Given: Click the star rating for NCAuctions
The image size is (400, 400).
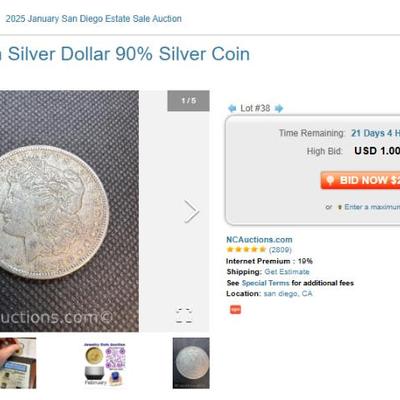Looking at the screenshot, I should click(246, 250).
